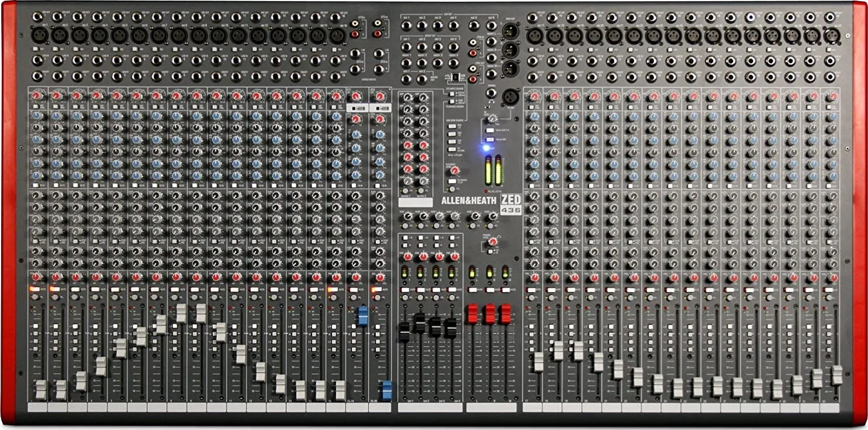Click the talkback level knob

492,119
